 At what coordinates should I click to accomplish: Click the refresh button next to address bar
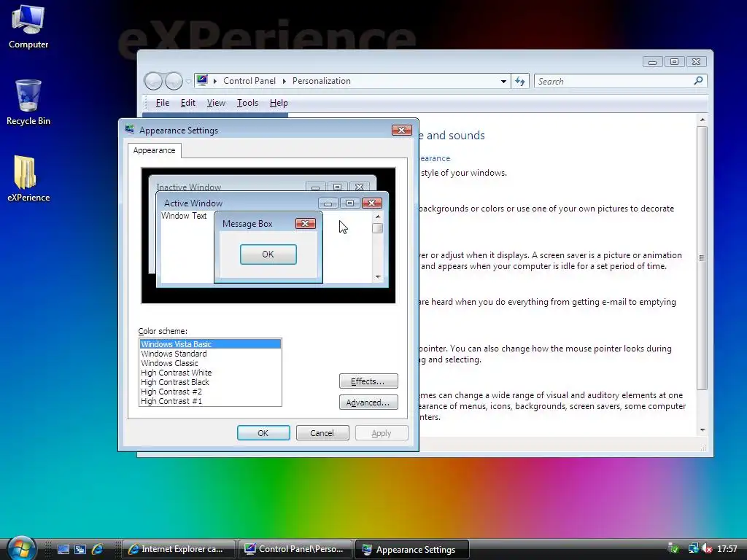pyautogui.click(x=519, y=82)
